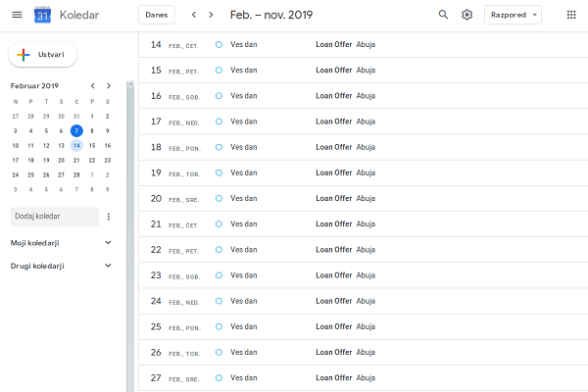Click the event color circle for 20 Feb

(219, 198)
